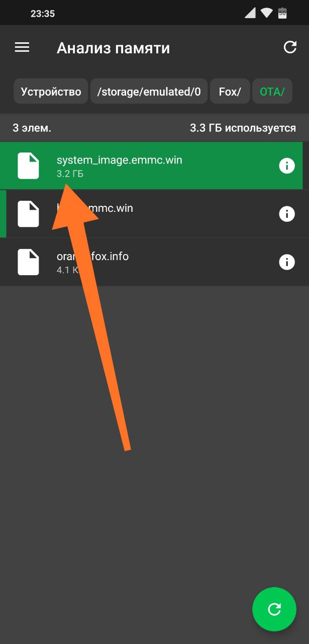Screen dimensions: 309x644
Task: Go to the Устройство breadcrumb
Action: (x=51, y=92)
